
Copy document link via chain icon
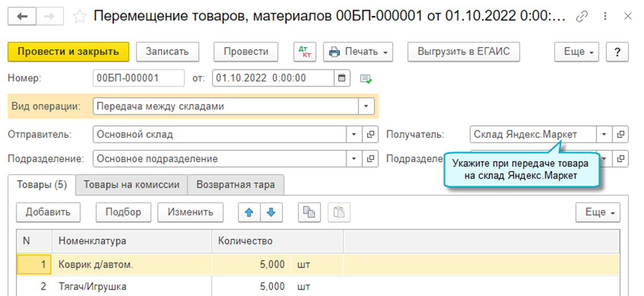[x=582, y=16]
